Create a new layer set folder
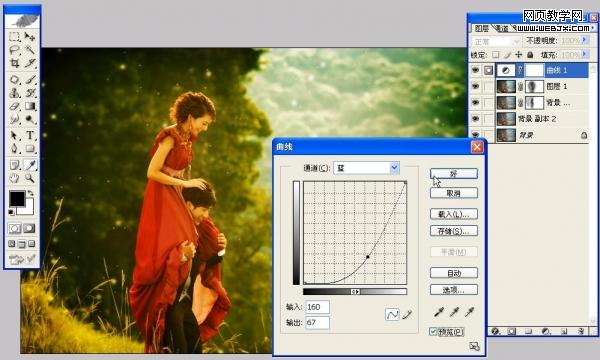Image resolution: width=600 pixels, height=360 pixels. [528, 331]
